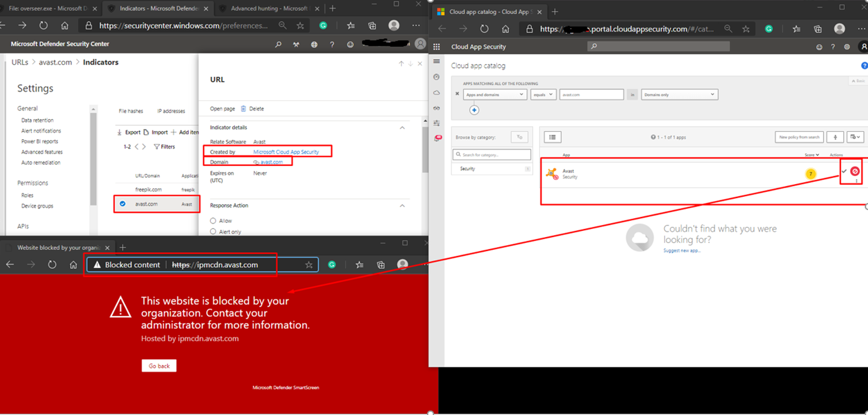Refresh the blocked website browser page
This screenshot has height=415, width=868.
coord(52,265)
